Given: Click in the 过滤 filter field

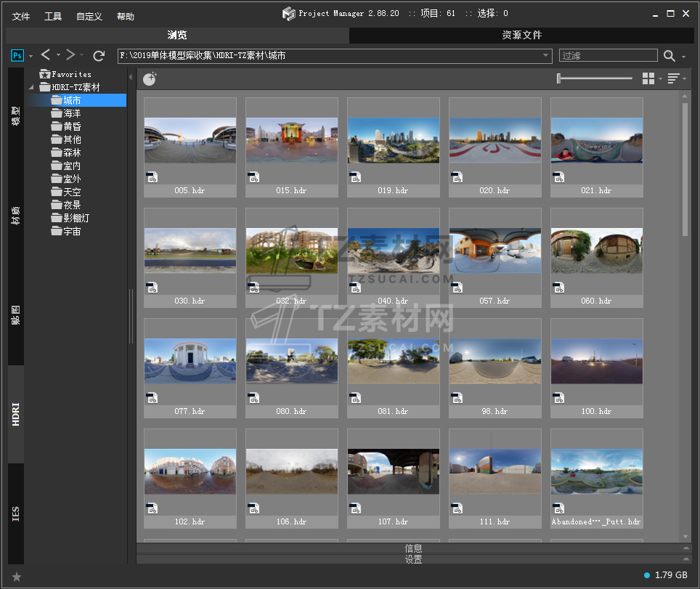Looking at the screenshot, I should tap(608, 55).
